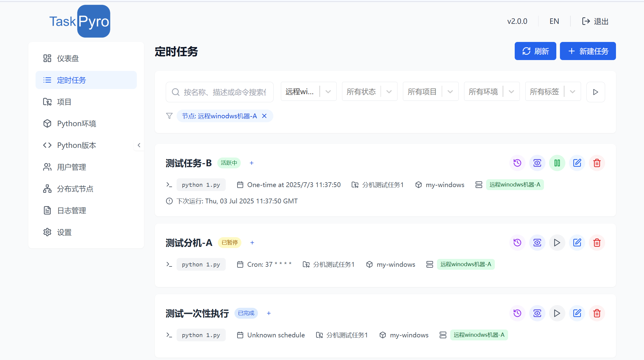Expand the 所有项目 project filter

pos(430,92)
